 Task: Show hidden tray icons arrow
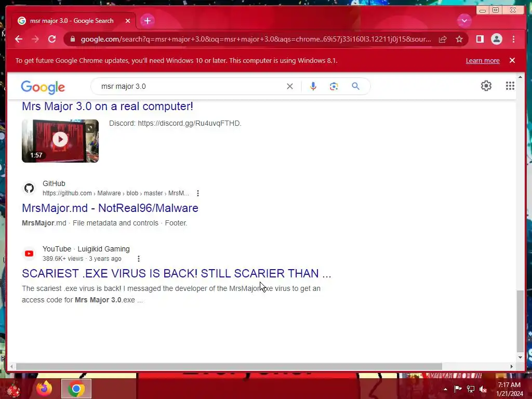(445, 389)
